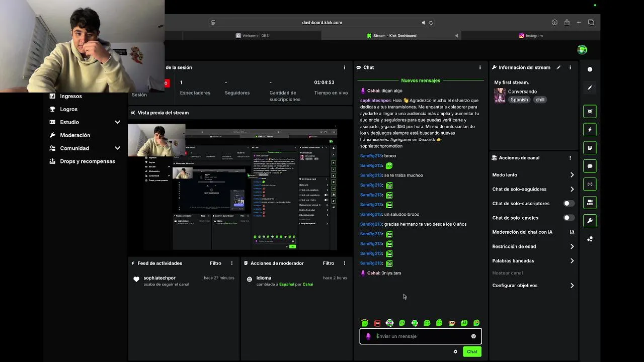This screenshot has width=644, height=362.
Task: Click the purple microphone identity icon in chat input
Action: [368, 336]
